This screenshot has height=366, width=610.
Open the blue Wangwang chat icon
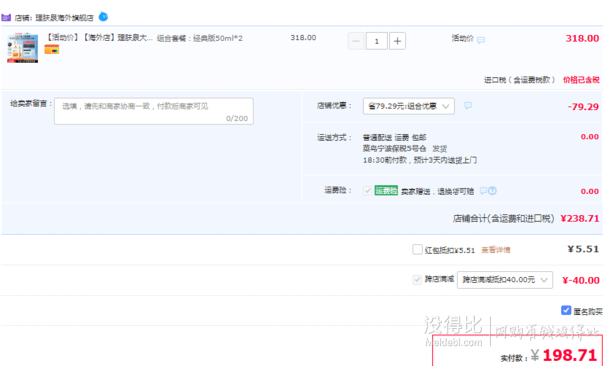(103, 17)
